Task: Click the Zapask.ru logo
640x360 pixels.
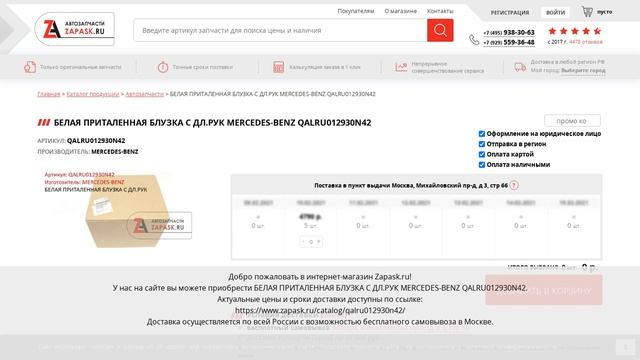Action: 75,29
